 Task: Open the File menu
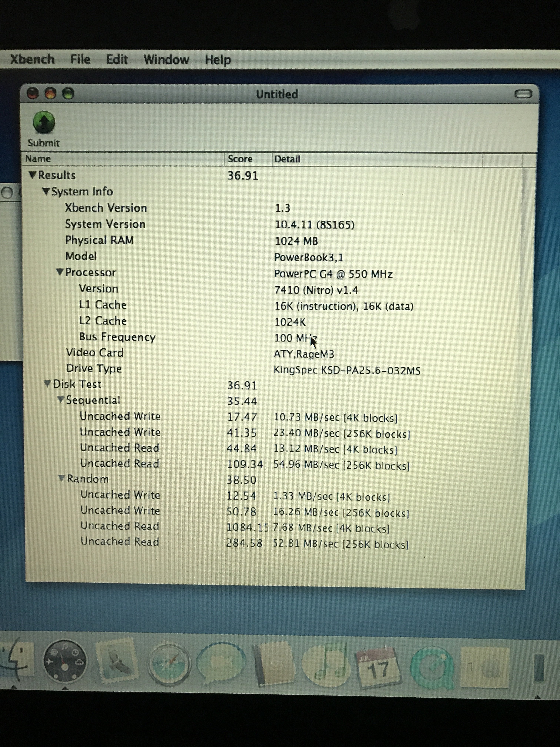coord(80,59)
